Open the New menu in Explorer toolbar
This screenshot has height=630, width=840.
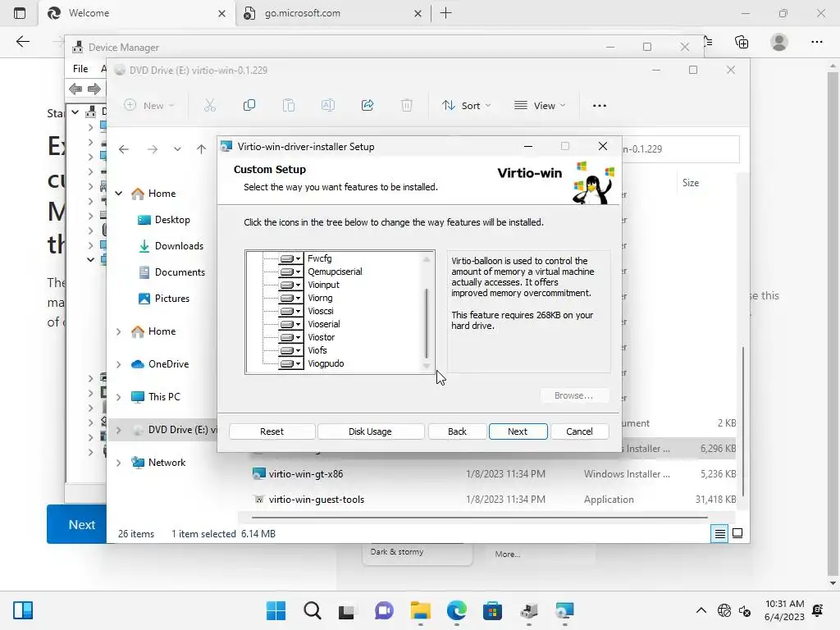tap(149, 106)
